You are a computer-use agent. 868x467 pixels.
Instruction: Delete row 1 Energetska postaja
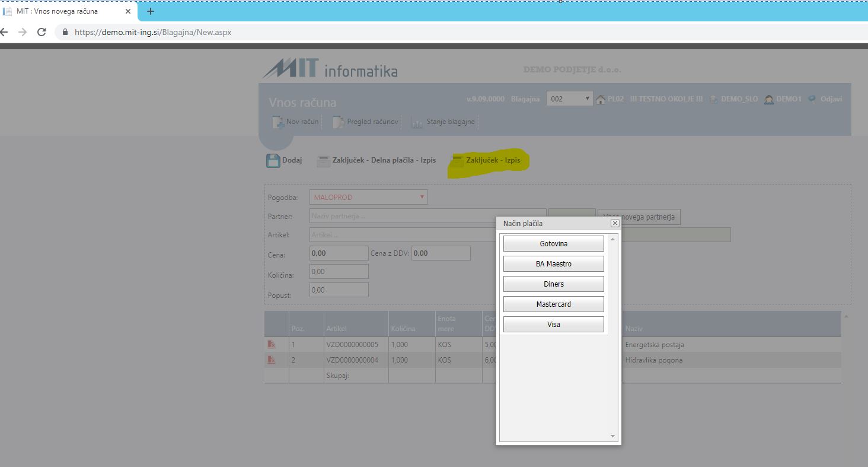point(272,344)
